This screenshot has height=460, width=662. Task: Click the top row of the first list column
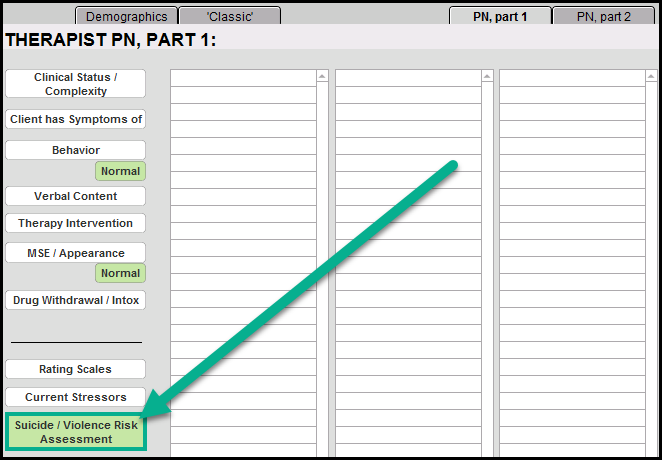242,77
